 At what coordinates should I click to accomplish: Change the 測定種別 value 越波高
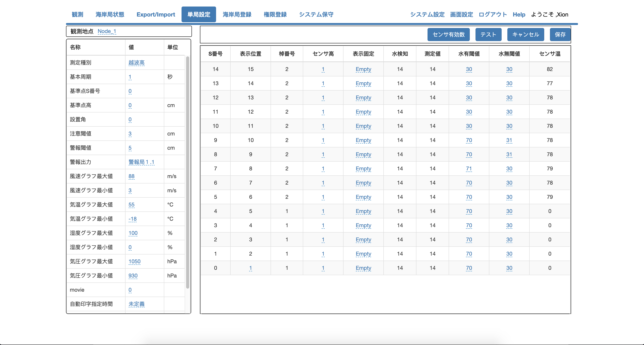(x=136, y=63)
